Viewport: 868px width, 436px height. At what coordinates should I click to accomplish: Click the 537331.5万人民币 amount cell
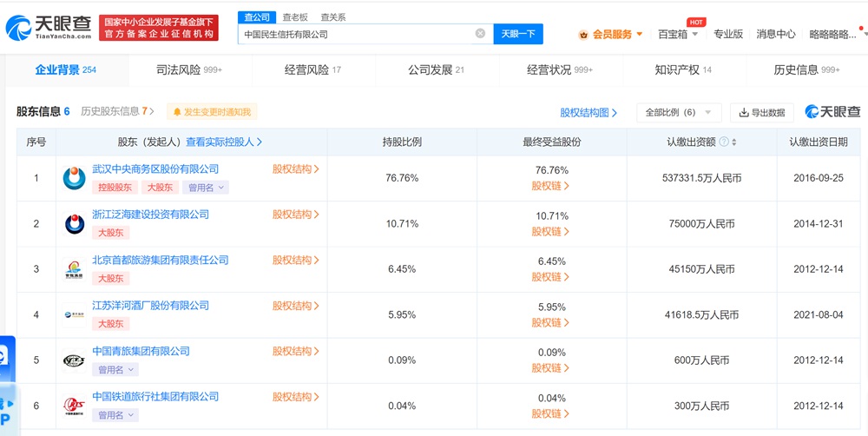click(701, 178)
